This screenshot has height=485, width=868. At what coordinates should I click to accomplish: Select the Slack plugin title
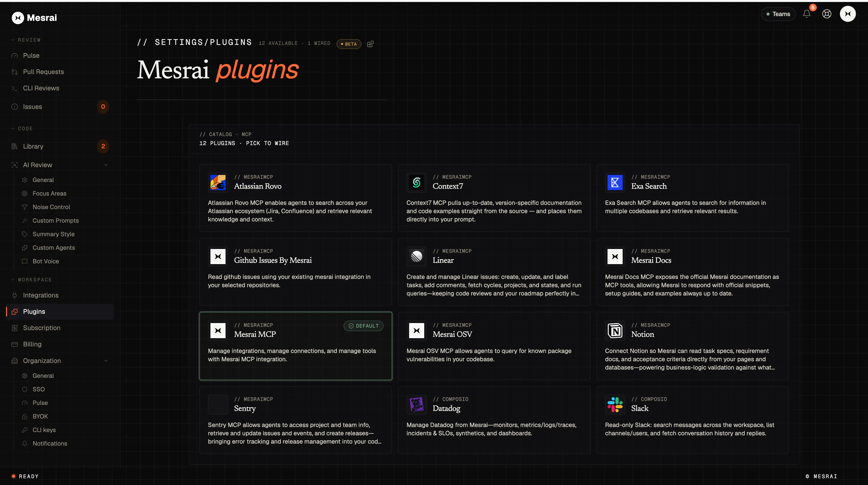pyautogui.click(x=639, y=408)
